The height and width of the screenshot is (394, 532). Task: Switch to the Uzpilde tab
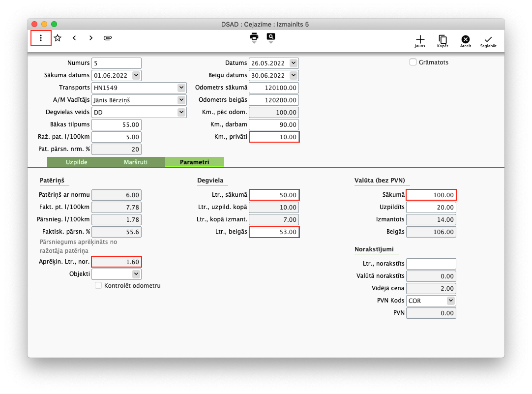click(76, 162)
